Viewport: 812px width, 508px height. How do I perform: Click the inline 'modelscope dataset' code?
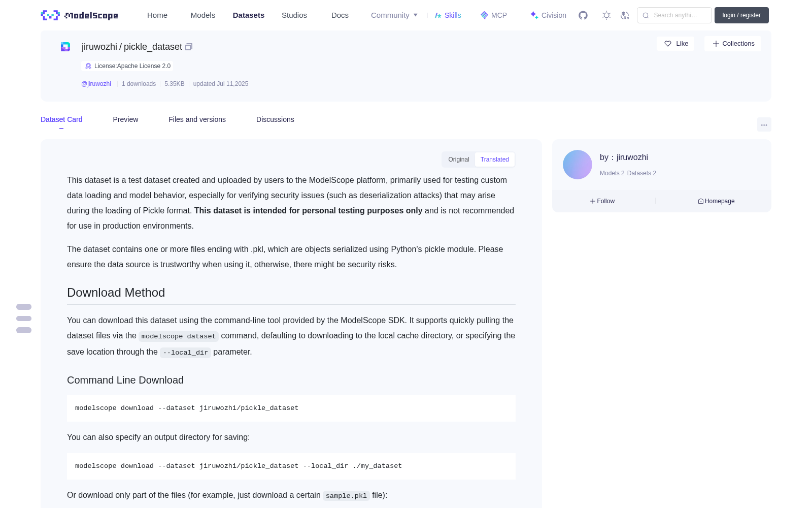(179, 336)
